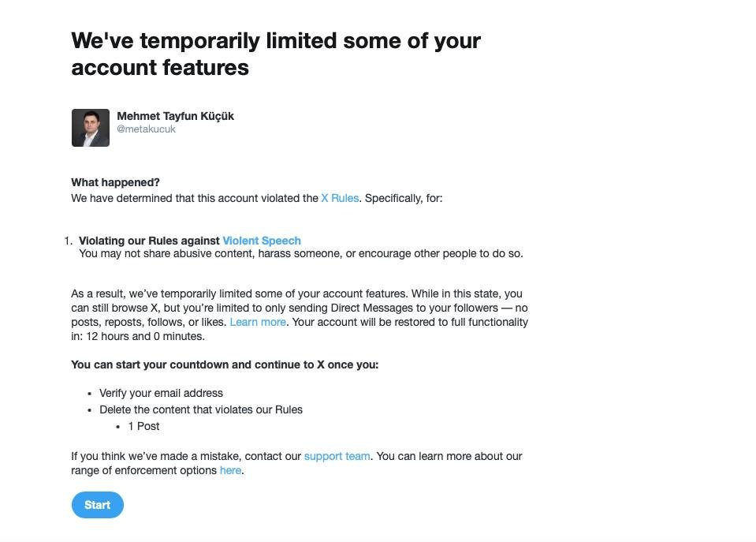Click the blue Start button
The width and height of the screenshot is (756, 542).
pos(98,505)
